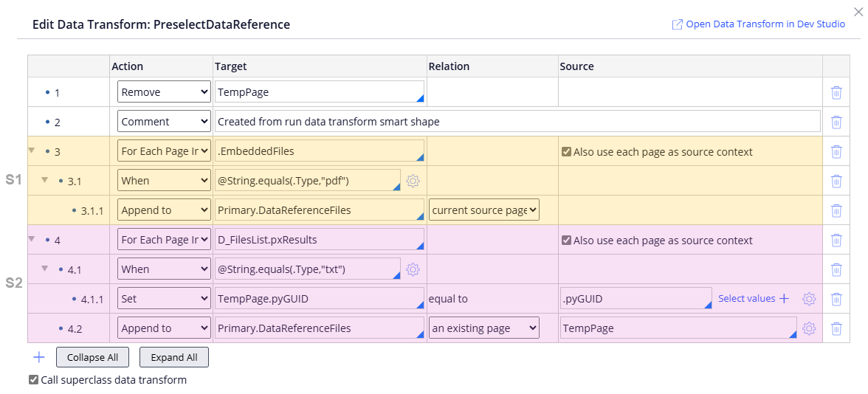868x394 pixels.
Task: Collapse step 4.1 When branch
Action: click(x=44, y=269)
